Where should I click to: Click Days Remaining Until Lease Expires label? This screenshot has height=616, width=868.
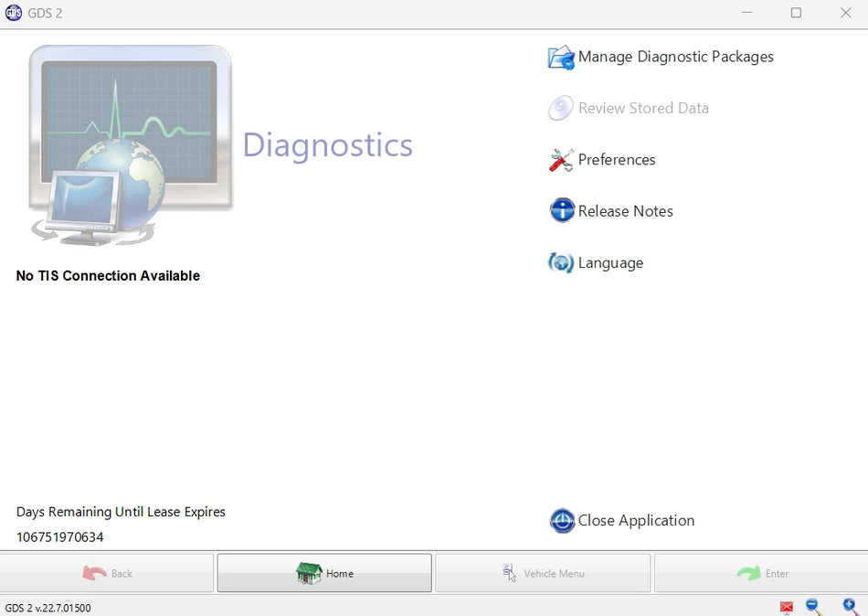click(121, 512)
